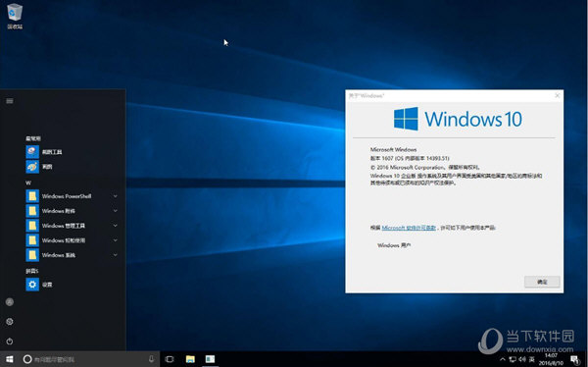Open the network icon in system tray
This screenshot has width=588, height=367.
[513, 359]
